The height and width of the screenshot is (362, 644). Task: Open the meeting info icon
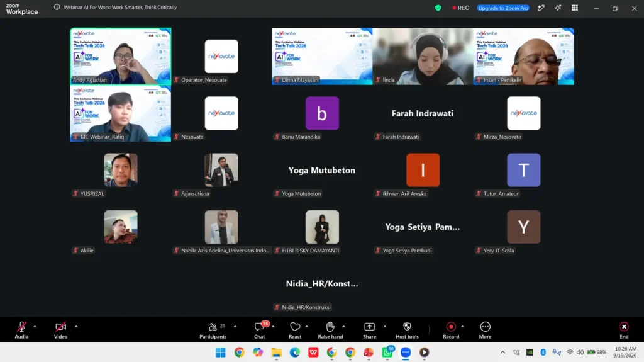pyautogui.click(x=57, y=7)
